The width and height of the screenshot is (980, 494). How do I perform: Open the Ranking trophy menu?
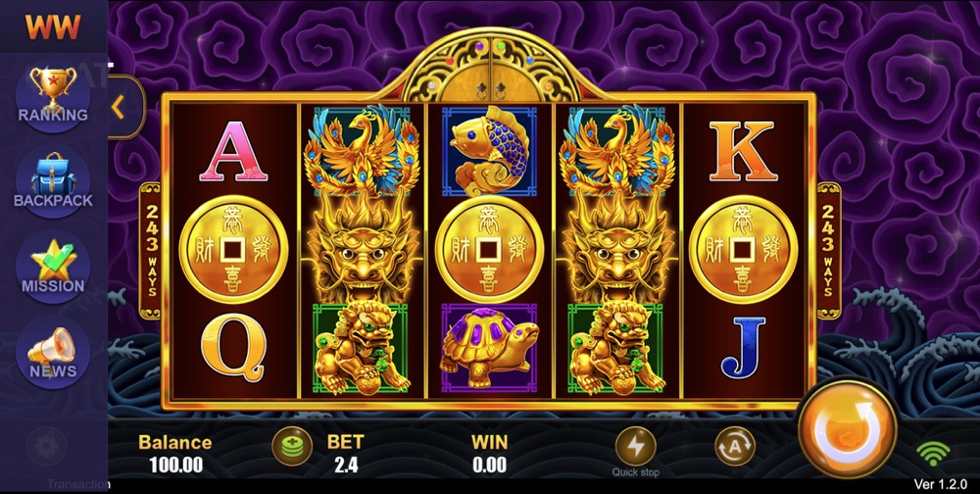coord(53,94)
